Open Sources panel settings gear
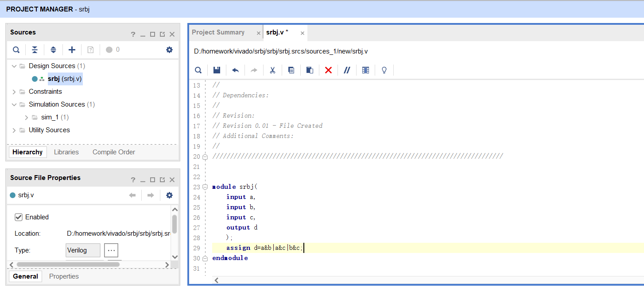 (169, 50)
